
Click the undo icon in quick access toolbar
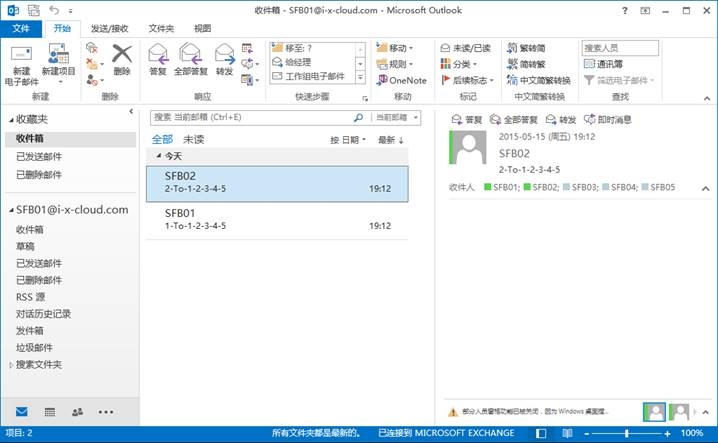(54, 10)
